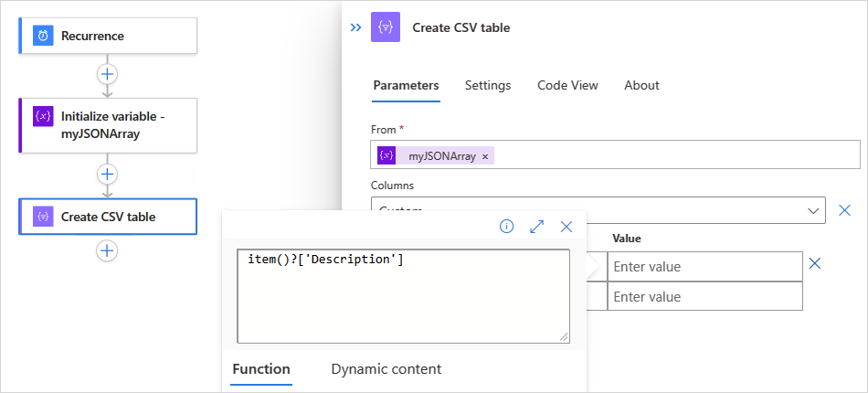
Task: Go to the About tab
Action: click(x=641, y=85)
